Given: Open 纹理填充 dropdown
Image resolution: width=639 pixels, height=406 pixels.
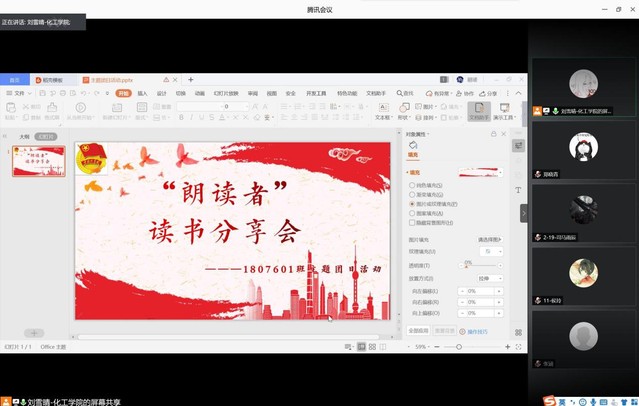Looking at the screenshot, I should click(493, 251).
